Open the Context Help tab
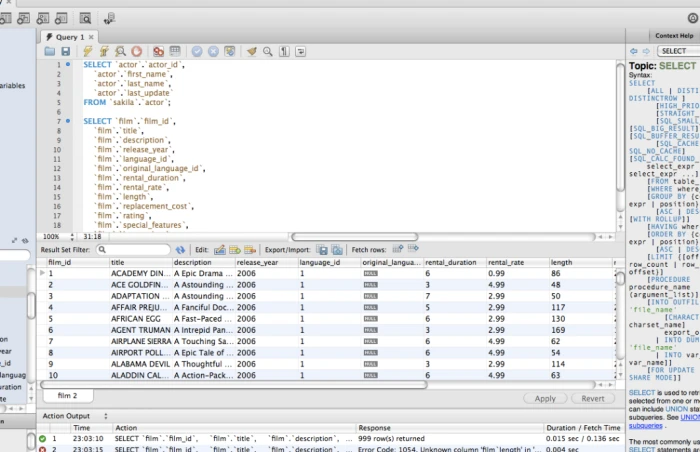 tap(673, 35)
